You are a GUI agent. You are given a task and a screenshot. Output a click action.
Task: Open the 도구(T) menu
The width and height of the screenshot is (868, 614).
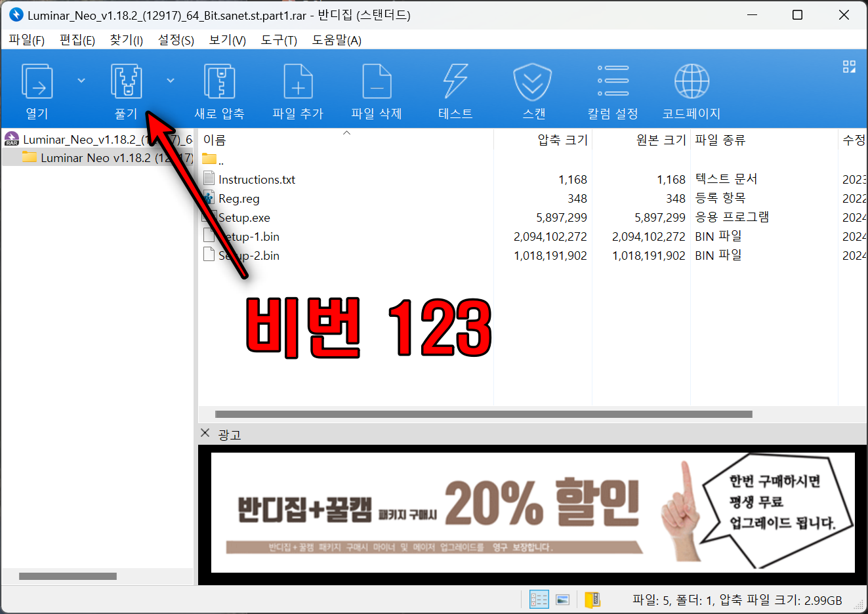(279, 40)
